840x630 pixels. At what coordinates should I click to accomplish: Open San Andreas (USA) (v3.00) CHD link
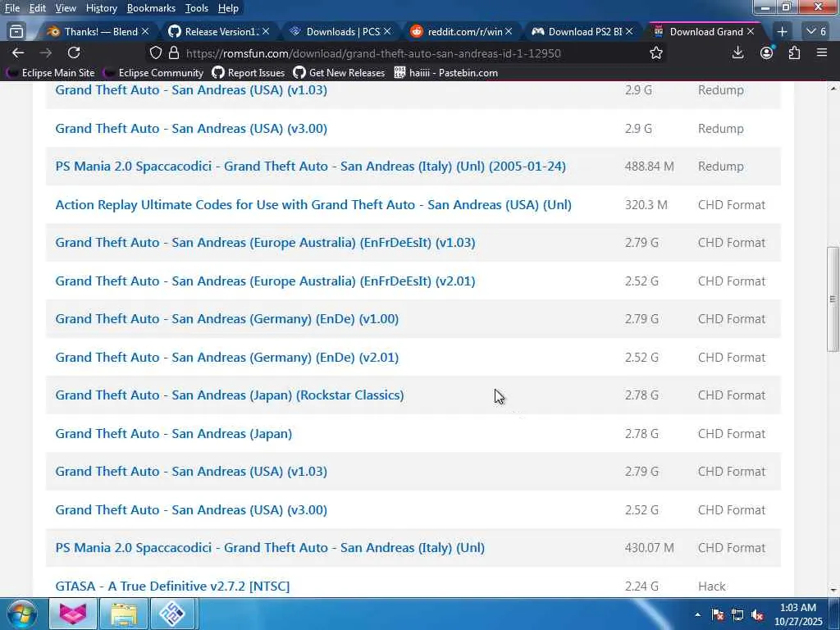pyautogui.click(x=191, y=510)
